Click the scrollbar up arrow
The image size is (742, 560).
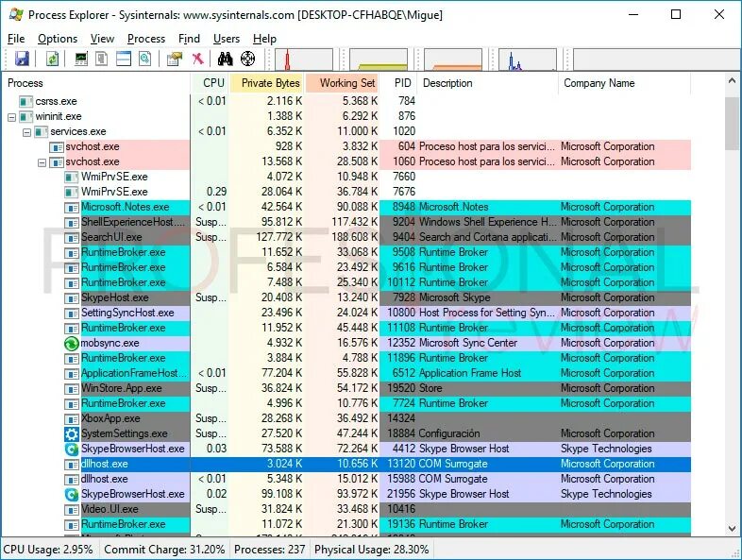(x=732, y=81)
